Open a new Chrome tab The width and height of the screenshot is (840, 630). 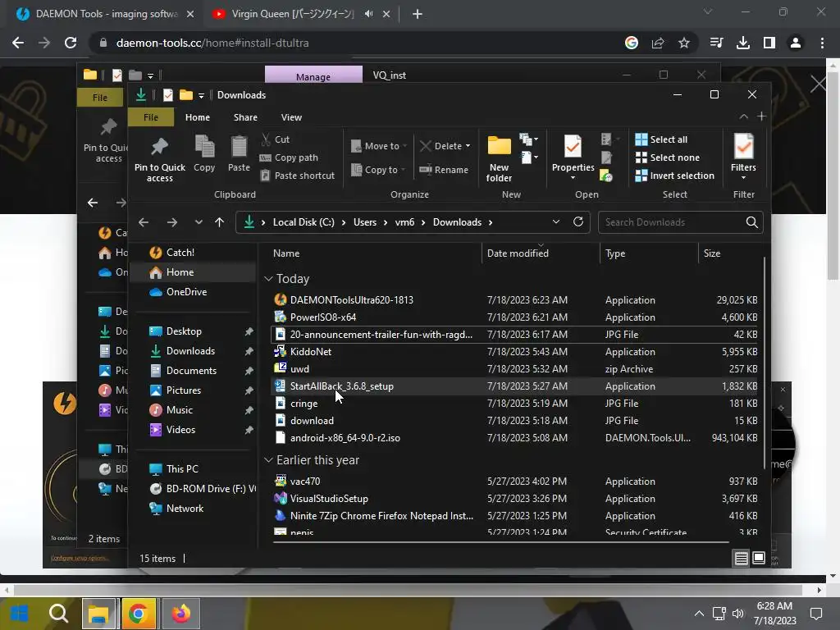[418, 14]
